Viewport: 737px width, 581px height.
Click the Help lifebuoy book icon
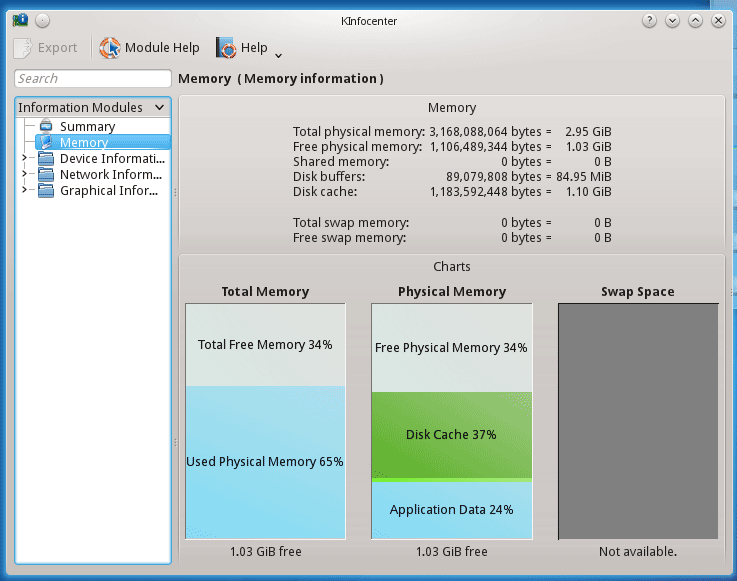(x=226, y=48)
